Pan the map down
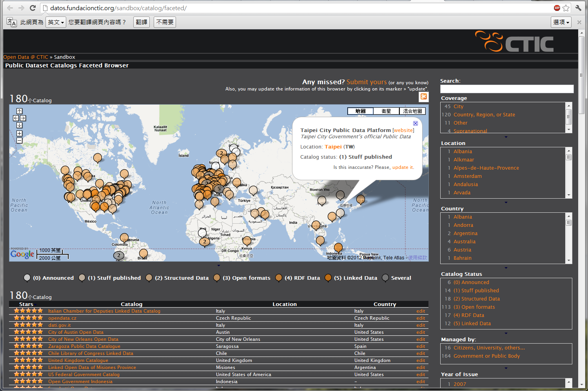588x391 pixels. tap(19, 125)
